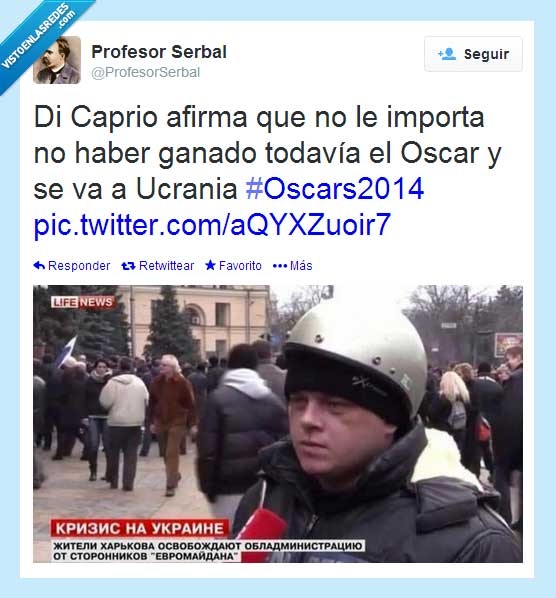Click the Más label
The height and width of the screenshot is (598, 556).
[301, 265]
